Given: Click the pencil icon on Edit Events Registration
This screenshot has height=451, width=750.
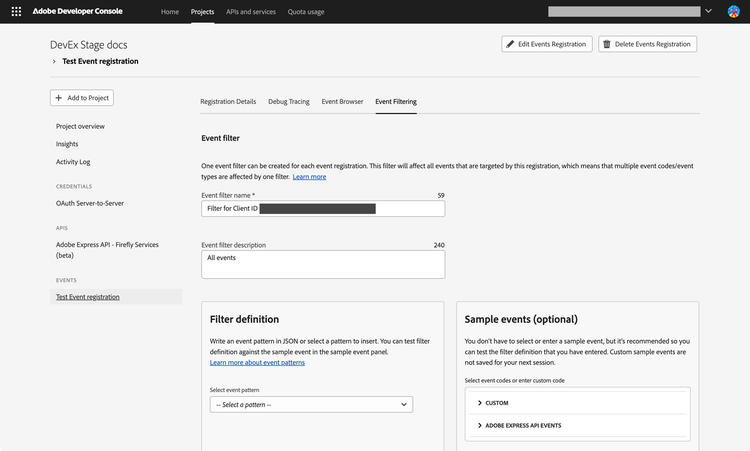Looking at the screenshot, I should coord(510,44).
